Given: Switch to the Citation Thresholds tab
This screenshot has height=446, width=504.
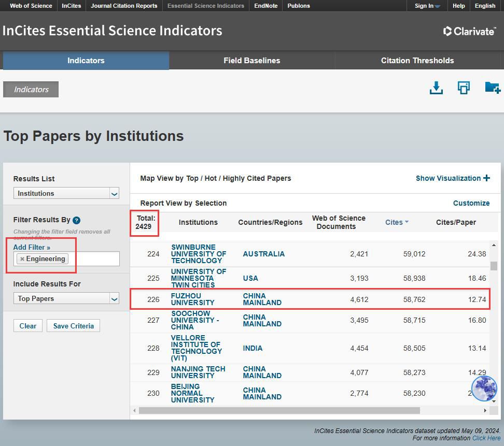Looking at the screenshot, I should click(x=417, y=61).
